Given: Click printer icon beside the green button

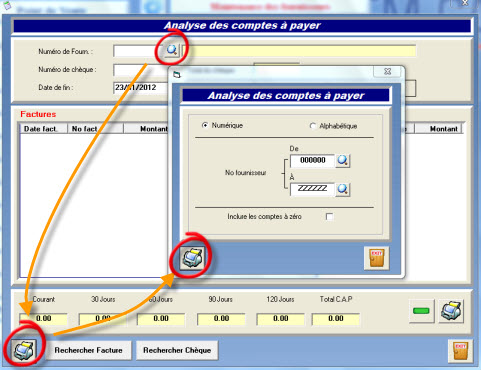Looking at the screenshot, I should pyautogui.click(x=451, y=311).
